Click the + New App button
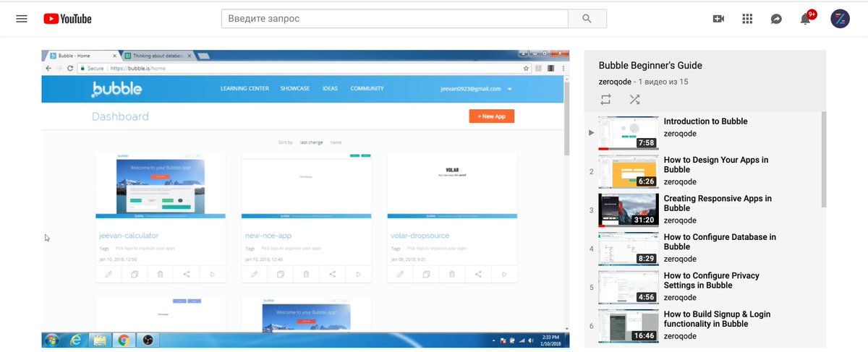This screenshot has height=352, width=868. [491, 116]
